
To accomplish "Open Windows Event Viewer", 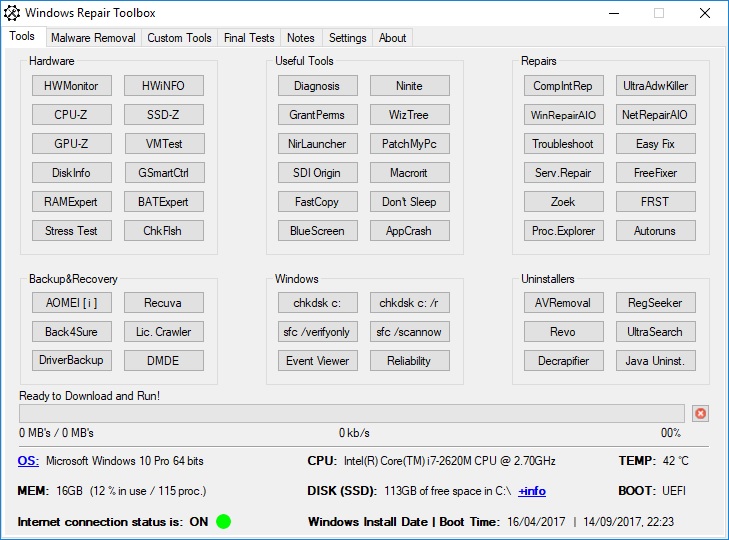I will pyautogui.click(x=317, y=361).
